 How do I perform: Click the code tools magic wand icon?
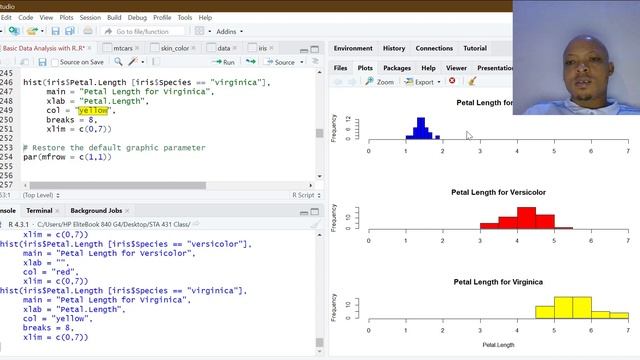coord(133,62)
